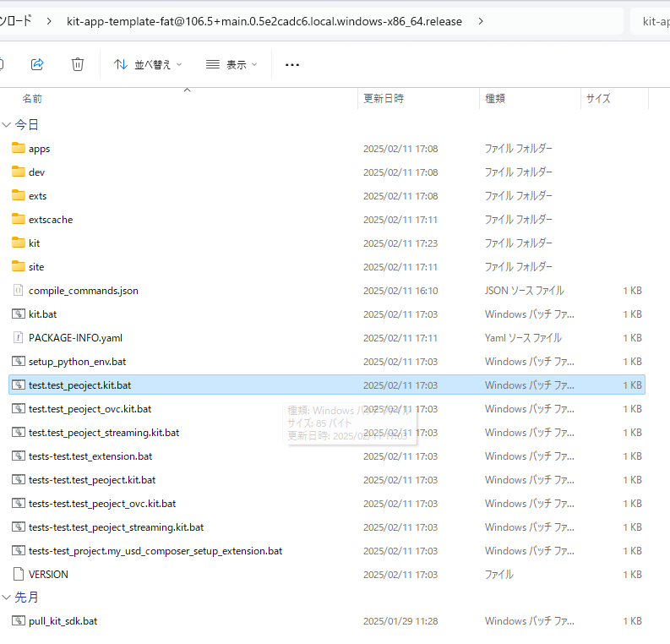Select the file name PACKAGE-INFO.yaml
Viewport: 670px width, 644px height.
[76, 338]
